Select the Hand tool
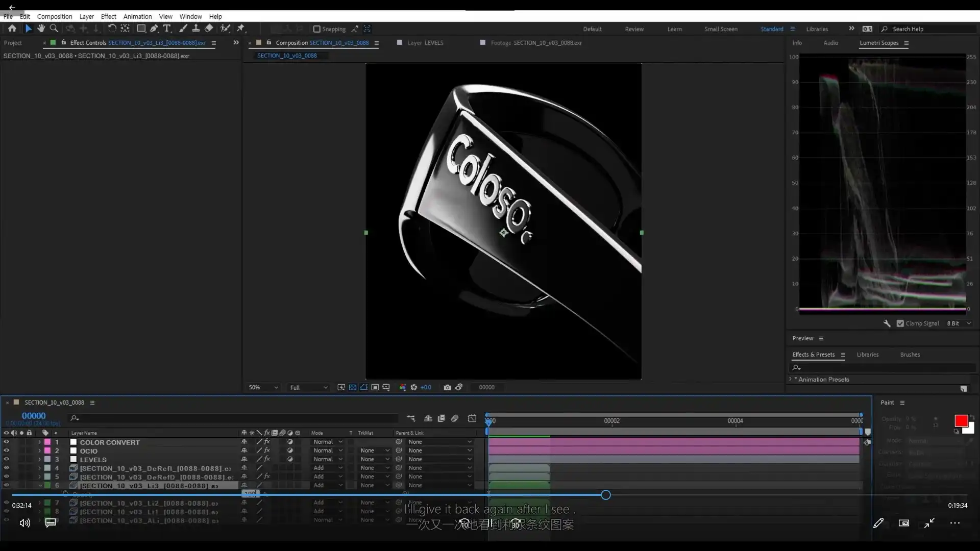 click(41, 29)
